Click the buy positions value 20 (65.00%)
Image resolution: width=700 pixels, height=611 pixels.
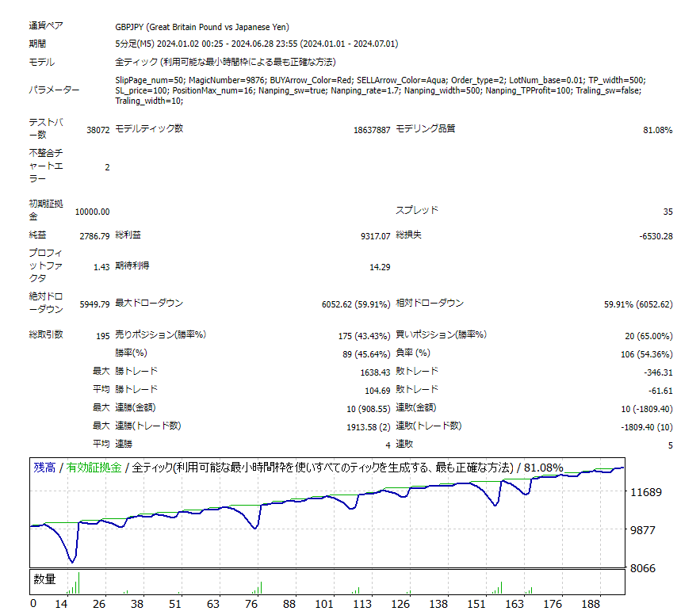pyautogui.click(x=648, y=336)
